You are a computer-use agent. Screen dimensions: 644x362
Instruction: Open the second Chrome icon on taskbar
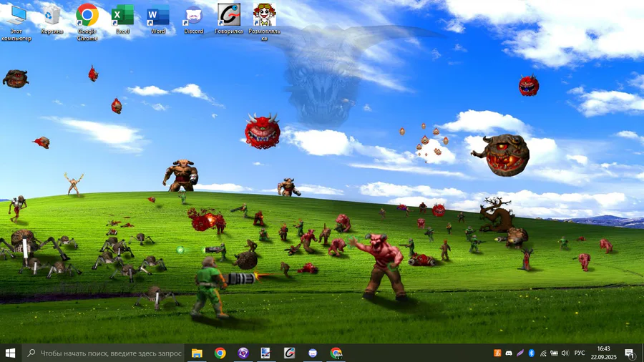pos(336,353)
